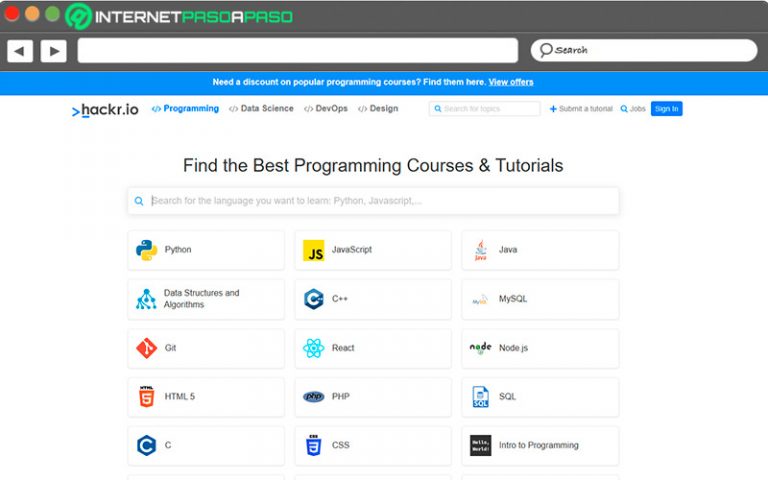Viewport: 768px width, 480px height.
Task: Choose the MySQL card label
Action: (513, 298)
